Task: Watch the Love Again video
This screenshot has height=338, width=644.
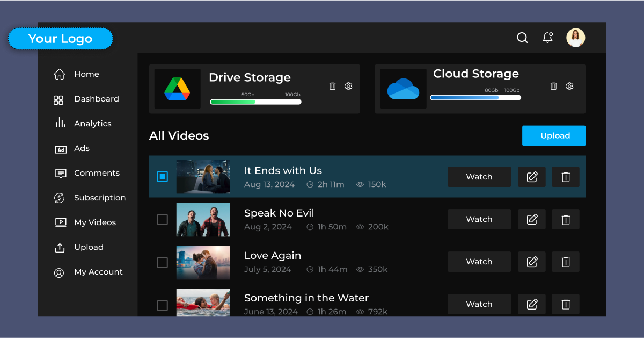Action: pyautogui.click(x=479, y=262)
